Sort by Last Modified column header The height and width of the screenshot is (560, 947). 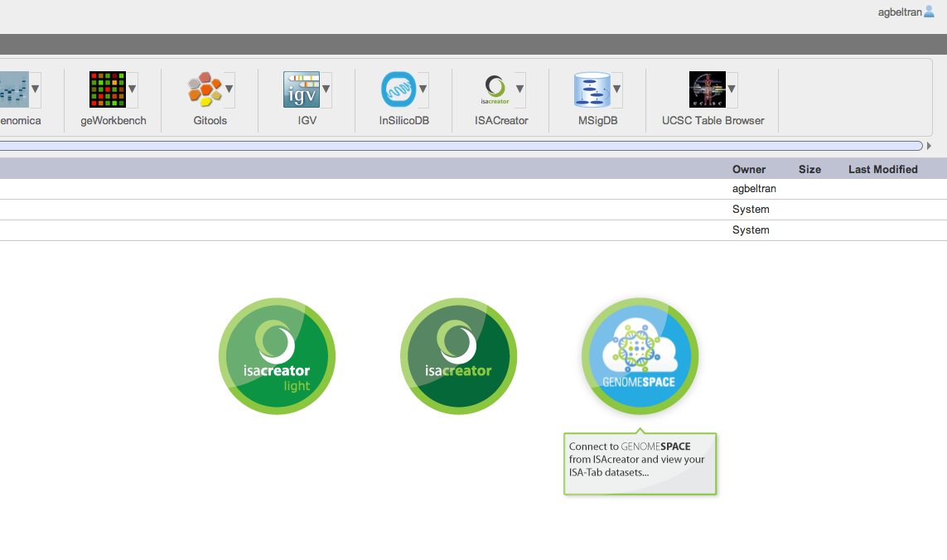click(x=883, y=169)
